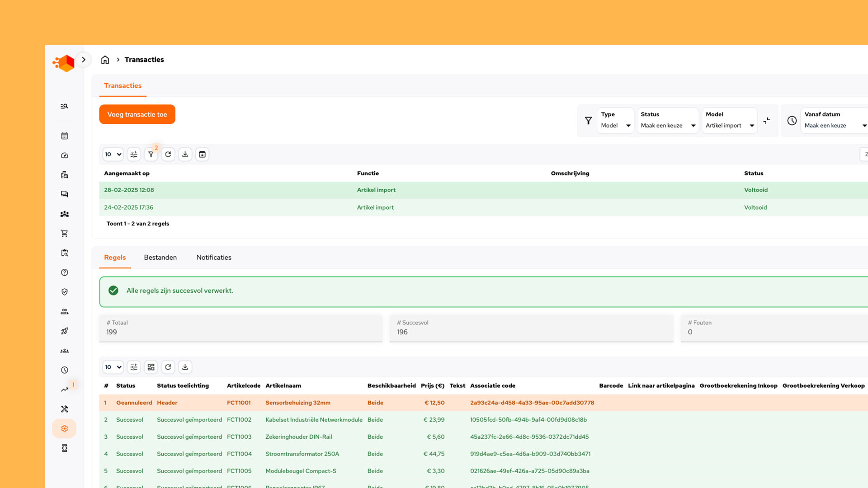Image resolution: width=868 pixels, height=488 pixels.
Task: Click the Artikelcode column header
Action: click(x=243, y=386)
